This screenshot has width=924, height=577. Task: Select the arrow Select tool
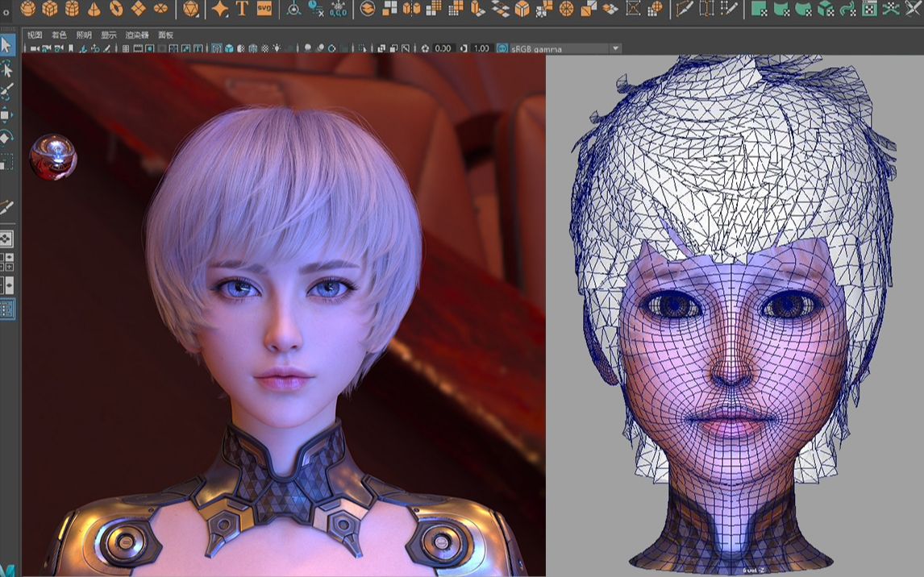[x=7, y=44]
